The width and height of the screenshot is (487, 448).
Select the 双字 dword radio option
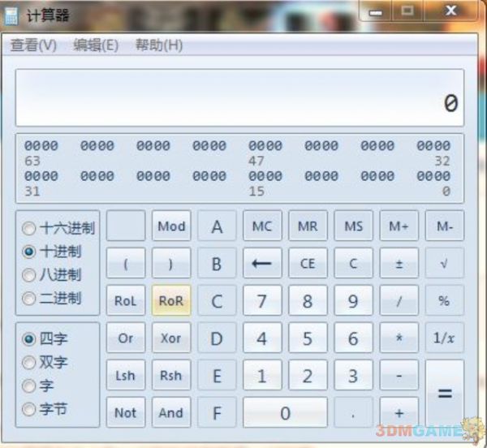pyautogui.click(x=30, y=363)
